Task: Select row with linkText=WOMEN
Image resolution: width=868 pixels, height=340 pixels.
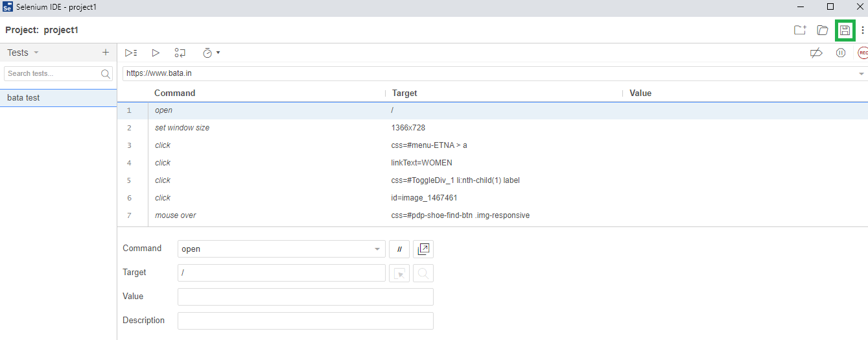Action: [493, 163]
